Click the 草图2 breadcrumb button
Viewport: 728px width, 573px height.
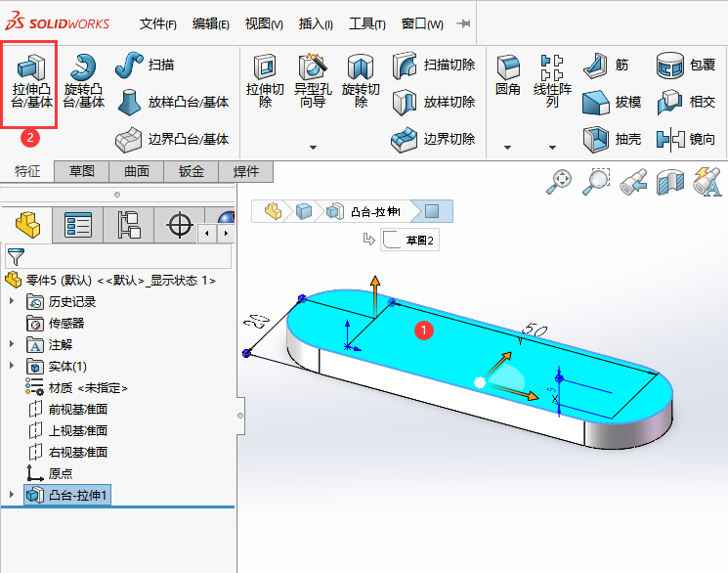[x=409, y=240]
